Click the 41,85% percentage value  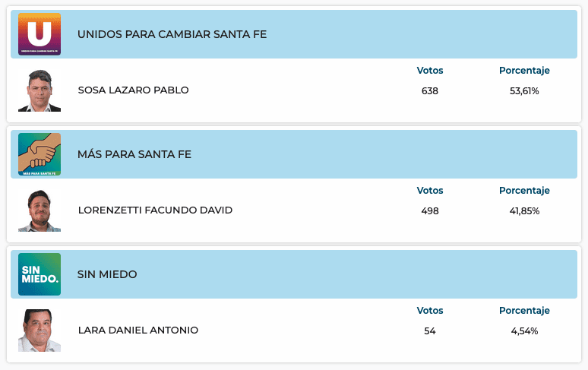tap(524, 211)
